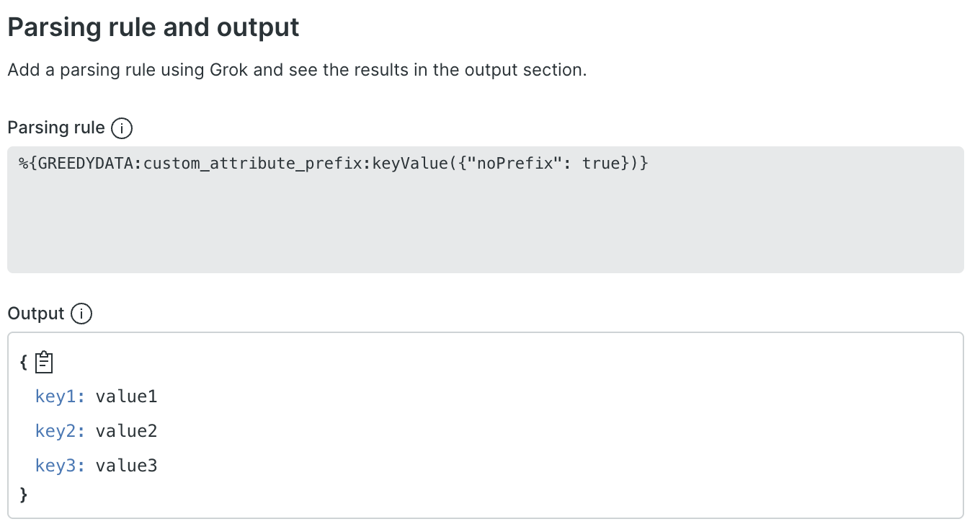Viewport: 980px width, 532px height.
Task: Copy output with the clipboard icon
Action: click(x=45, y=362)
